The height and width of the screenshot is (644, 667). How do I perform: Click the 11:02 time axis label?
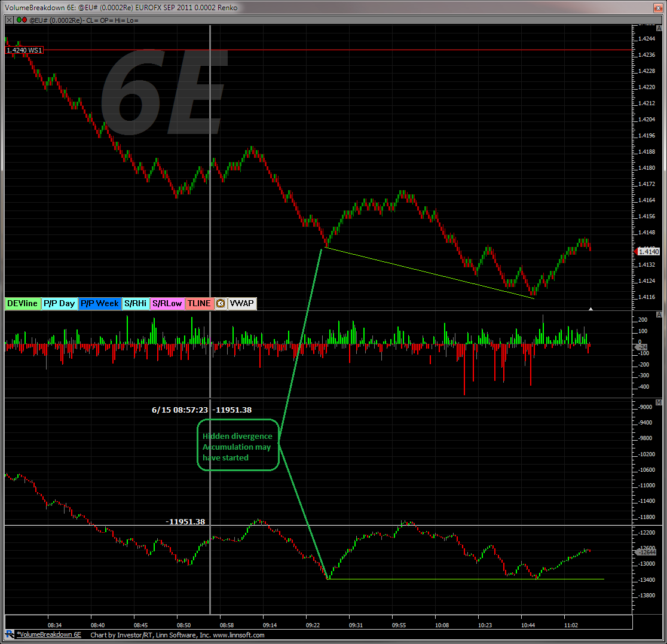[x=571, y=625]
